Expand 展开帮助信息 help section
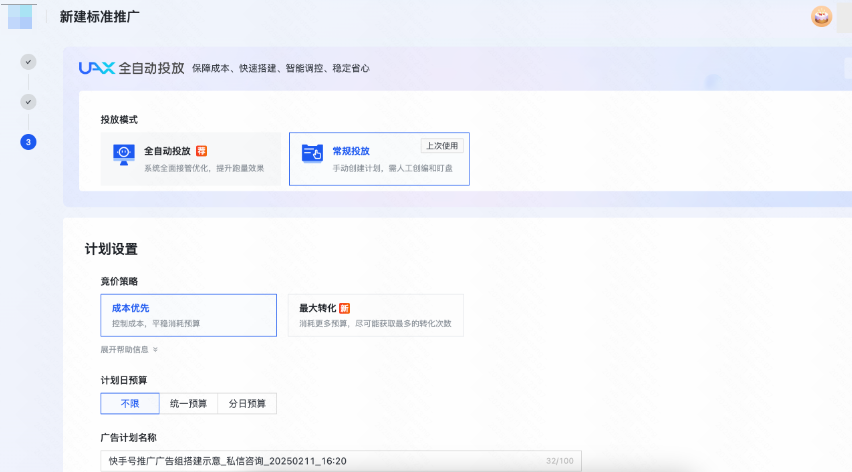Image resolution: width=852 pixels, height=472 pixels. point(129,350)
